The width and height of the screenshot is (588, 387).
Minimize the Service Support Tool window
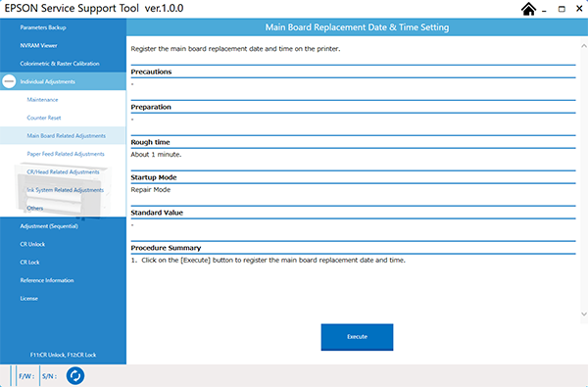[544, 10]
